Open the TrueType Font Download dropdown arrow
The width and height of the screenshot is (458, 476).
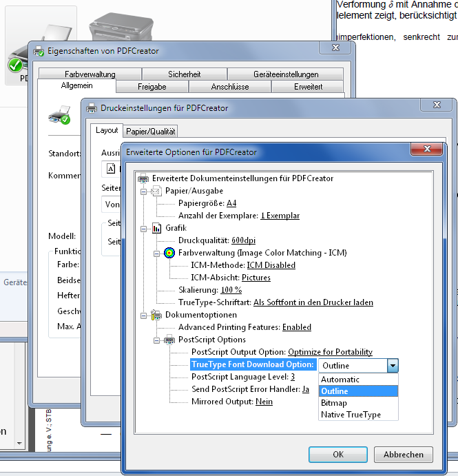(393, 366)
